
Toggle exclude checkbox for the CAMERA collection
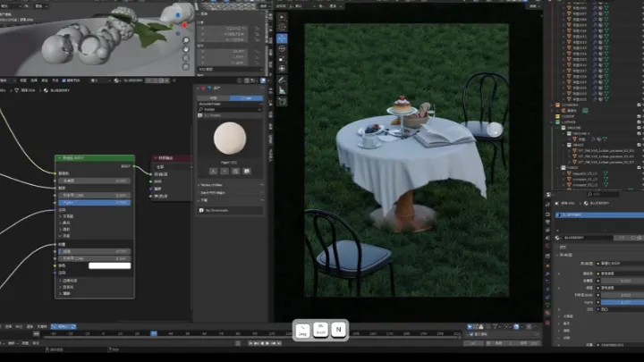coord(639,105)
